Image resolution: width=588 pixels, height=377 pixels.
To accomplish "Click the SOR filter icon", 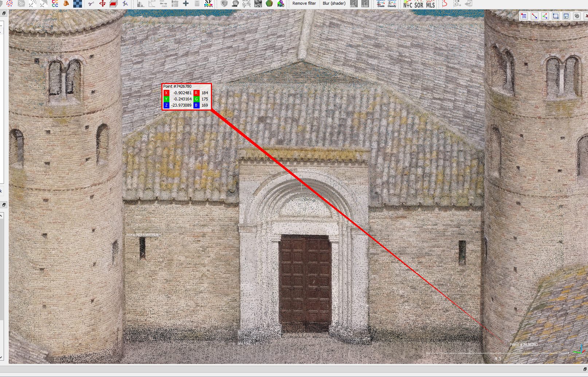I will coord(419,4).
